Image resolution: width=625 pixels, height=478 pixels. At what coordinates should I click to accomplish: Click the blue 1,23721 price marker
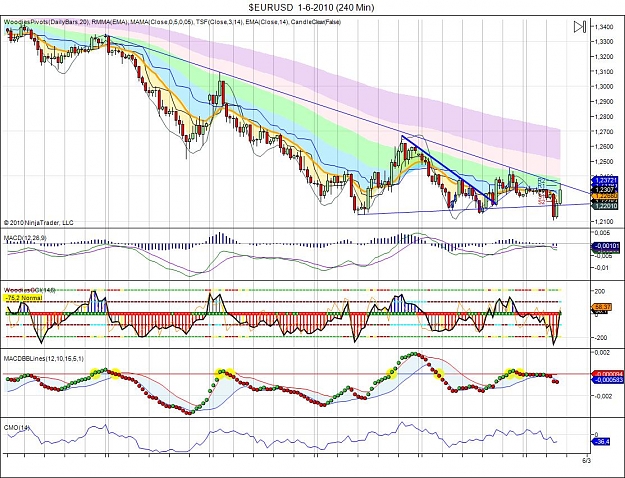[x=606, y=181]
